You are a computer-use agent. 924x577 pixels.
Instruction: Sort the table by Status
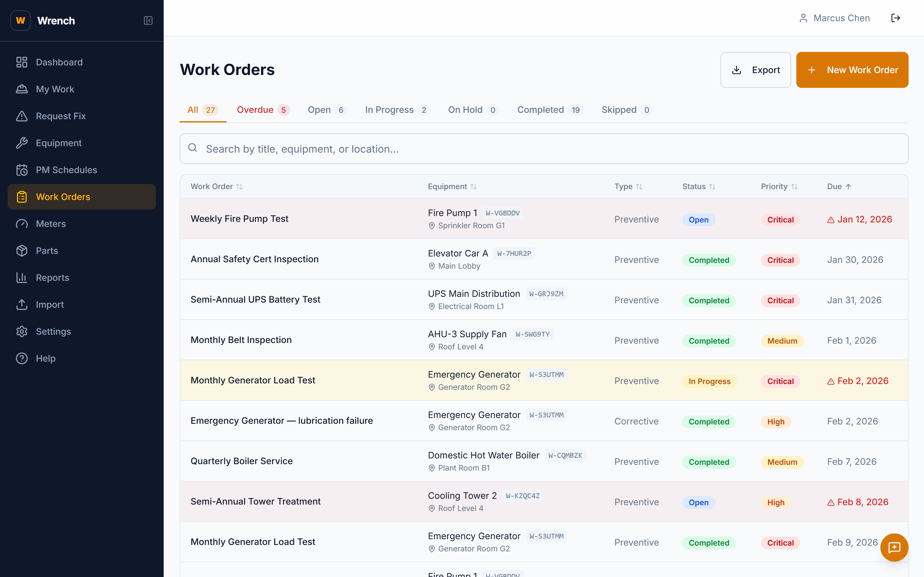pos(713,186)
